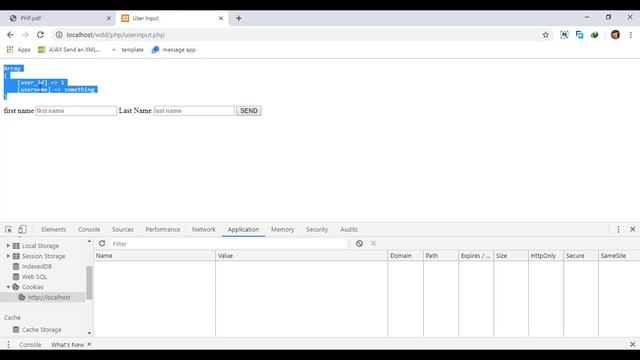Open the blue overlapping-windows extension icon
The width and height of the screenshot is (640, 360).
pos(579,35)
